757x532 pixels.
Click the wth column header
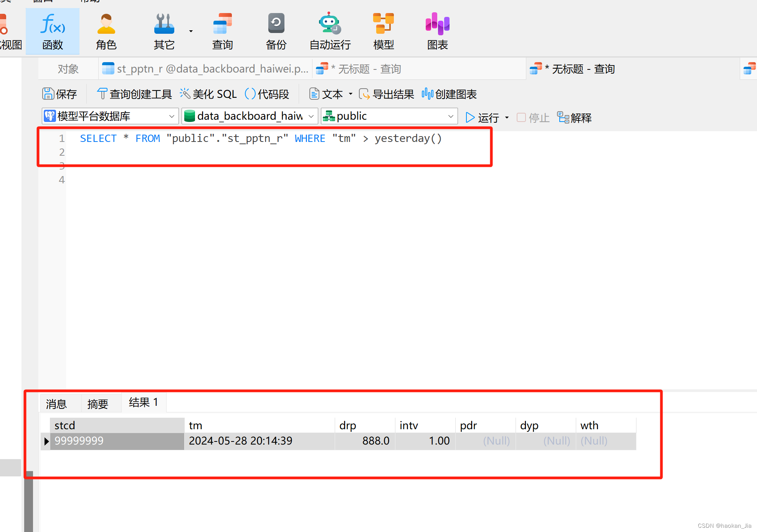point(606,425)
